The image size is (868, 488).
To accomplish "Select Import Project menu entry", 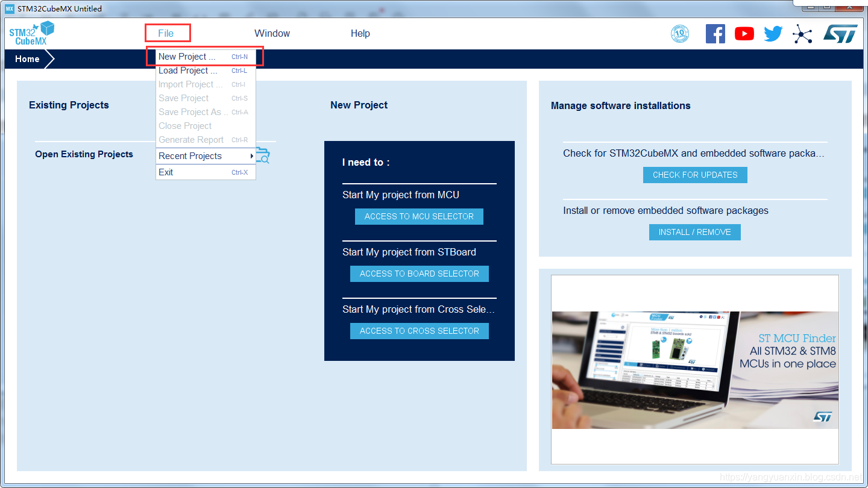I will click(x=206, y=84).
